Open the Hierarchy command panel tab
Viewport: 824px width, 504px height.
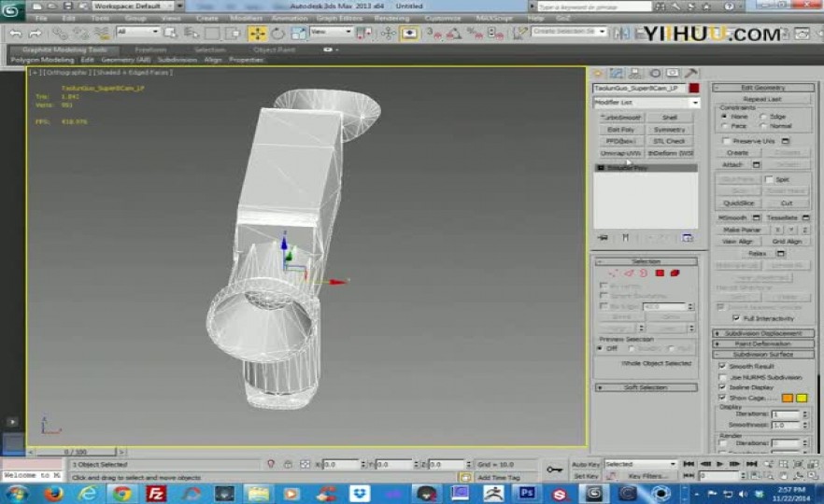pos(635,73)
